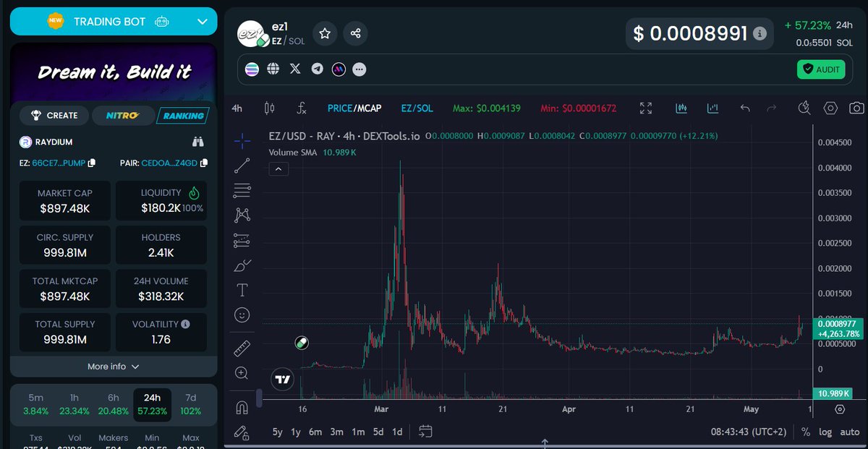Open candlestick chart style selector
Screen dimensions: 868x449
click(270, 108)
